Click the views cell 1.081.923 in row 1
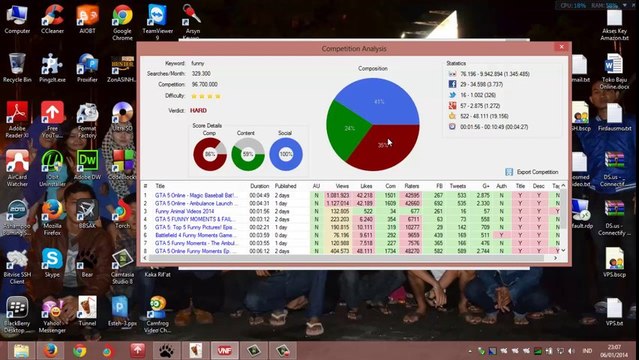This screenshot has height=360, width=639. [337, 195]
